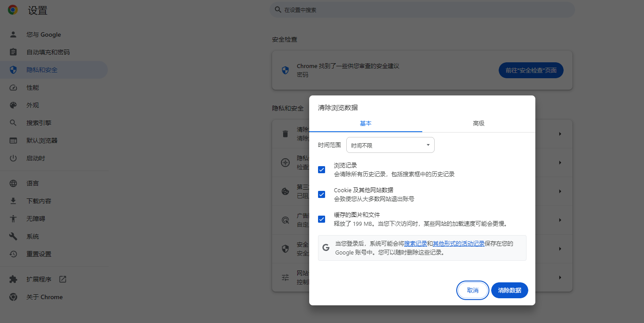Uncheck 缓存的图片和文件 option

click(x=321, y=219)
